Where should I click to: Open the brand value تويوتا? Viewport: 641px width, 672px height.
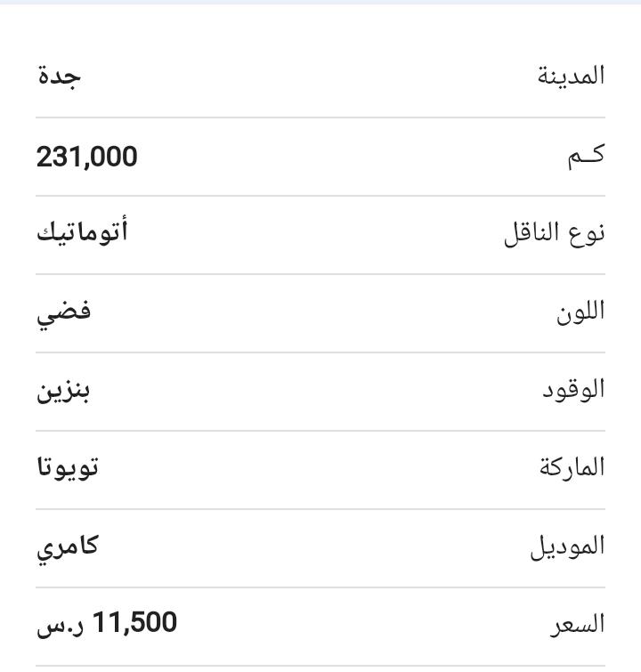pyautogui.click(x=68, y=468)
